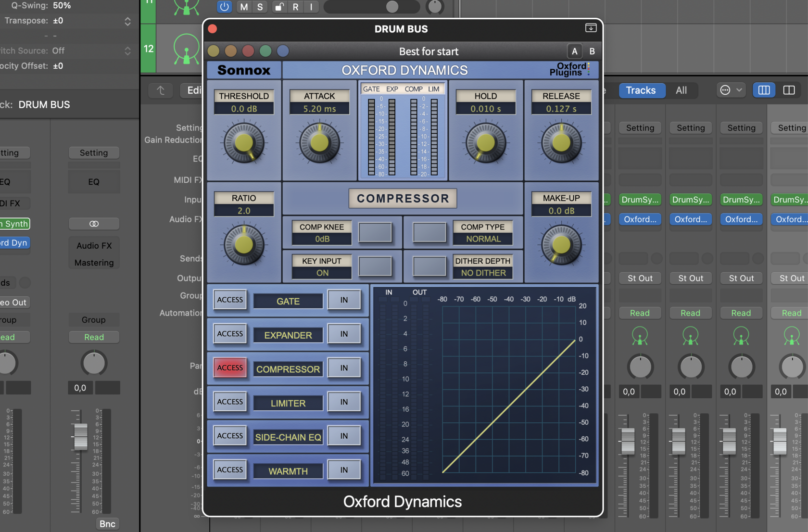Viewport: 808px width, 532px height.
Task: Click the Warmth ACCESS button
Action: (230, 470)
